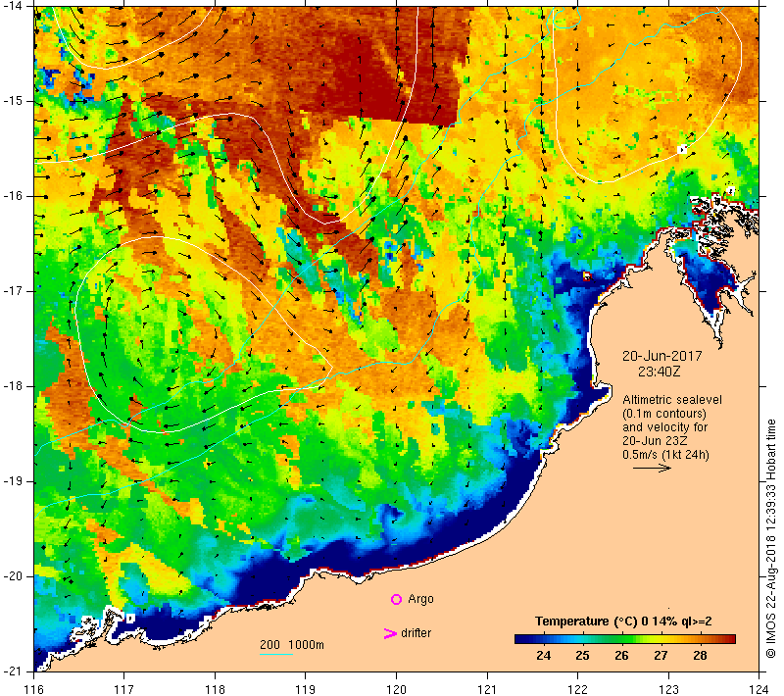
Task: Click the '0.5m/s (1kt 24h)' scale text
Action: click(665, 455)
